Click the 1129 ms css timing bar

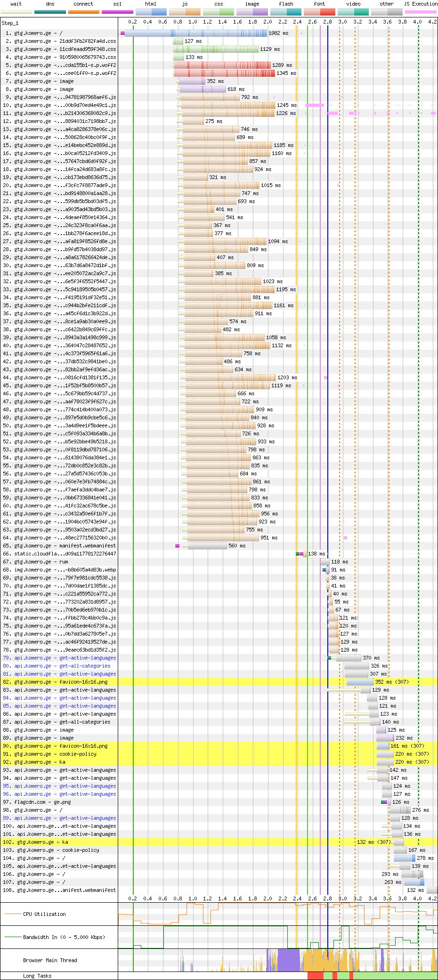217,49
